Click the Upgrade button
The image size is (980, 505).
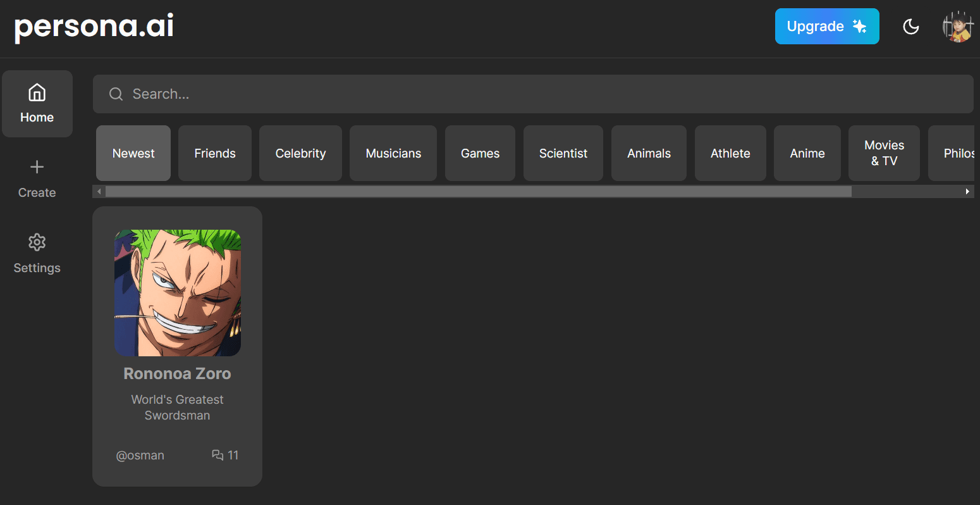tap(827, 27)
